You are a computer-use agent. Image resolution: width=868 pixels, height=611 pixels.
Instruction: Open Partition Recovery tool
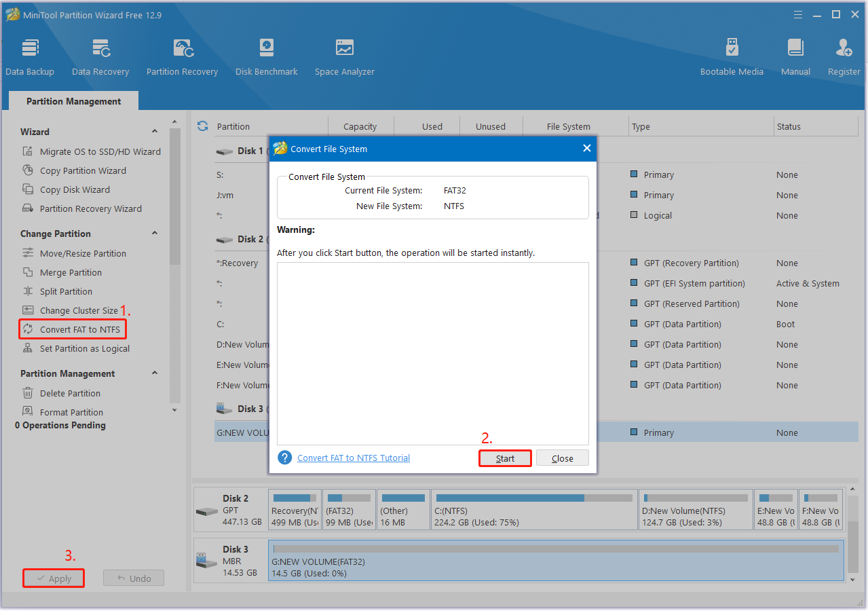click(x=182, y=57)
